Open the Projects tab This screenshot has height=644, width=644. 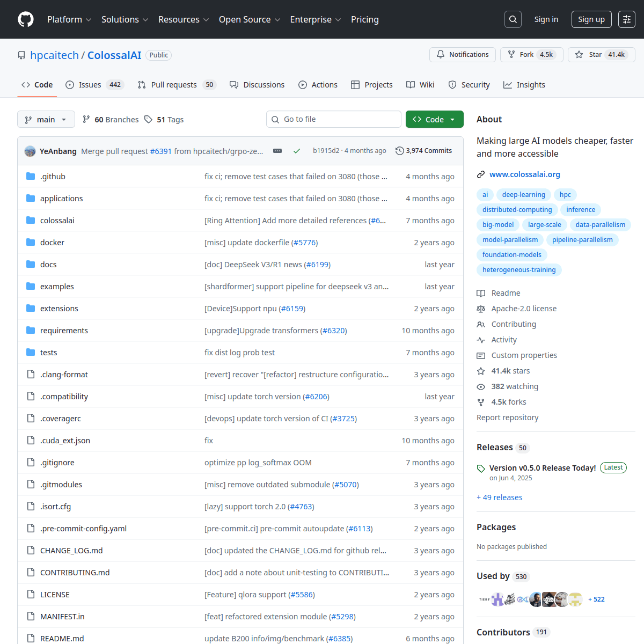point(372,85)
